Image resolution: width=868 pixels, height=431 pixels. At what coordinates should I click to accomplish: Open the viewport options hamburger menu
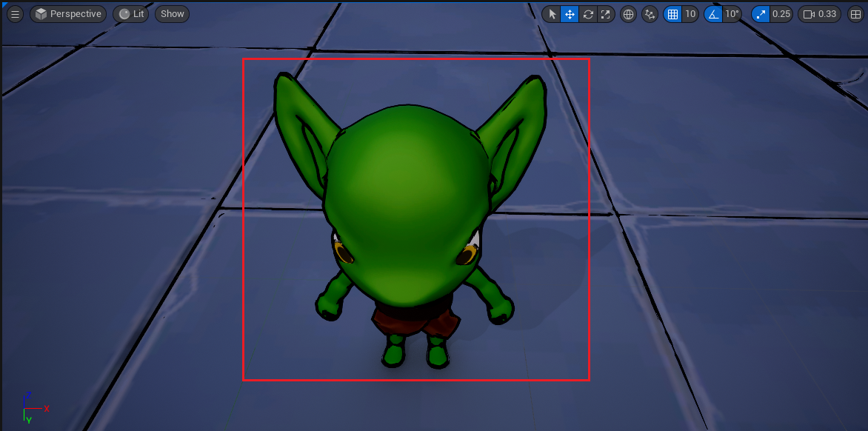[x=15, y=14]
